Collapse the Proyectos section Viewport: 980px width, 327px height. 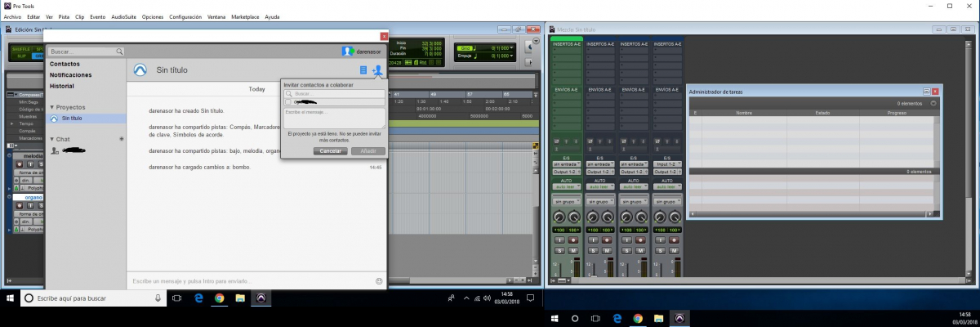pyautogui.click(x=52, y=107)
